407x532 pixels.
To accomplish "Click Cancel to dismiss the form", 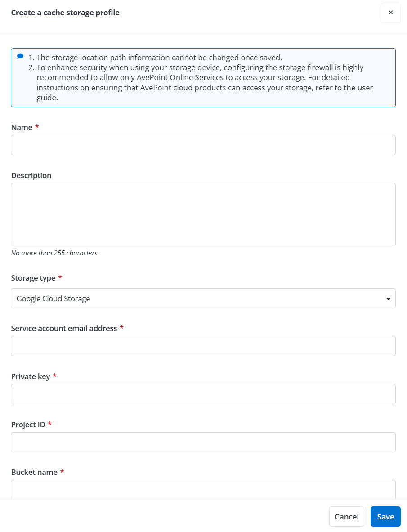I will 346,516.
